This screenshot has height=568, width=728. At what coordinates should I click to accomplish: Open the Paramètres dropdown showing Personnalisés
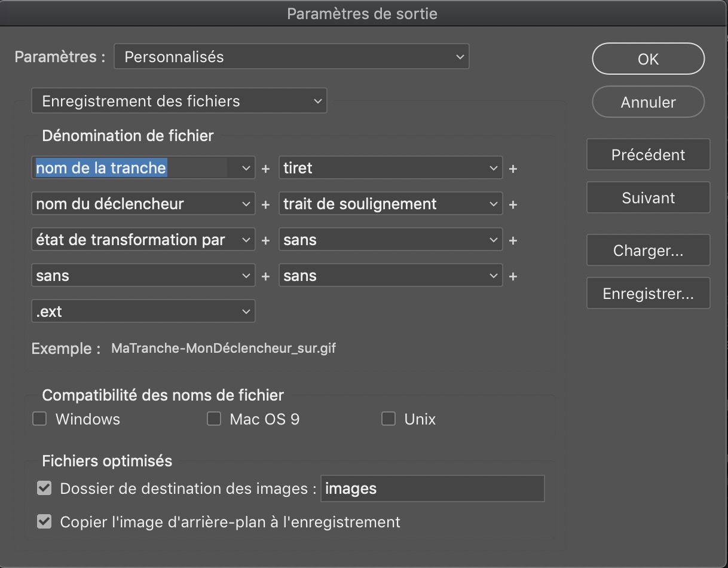291,56
